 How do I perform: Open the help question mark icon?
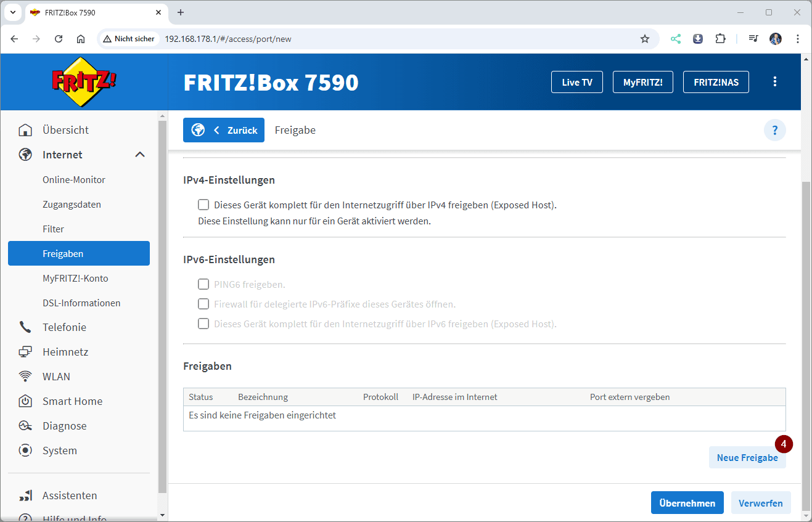click(x=774, y=130)
